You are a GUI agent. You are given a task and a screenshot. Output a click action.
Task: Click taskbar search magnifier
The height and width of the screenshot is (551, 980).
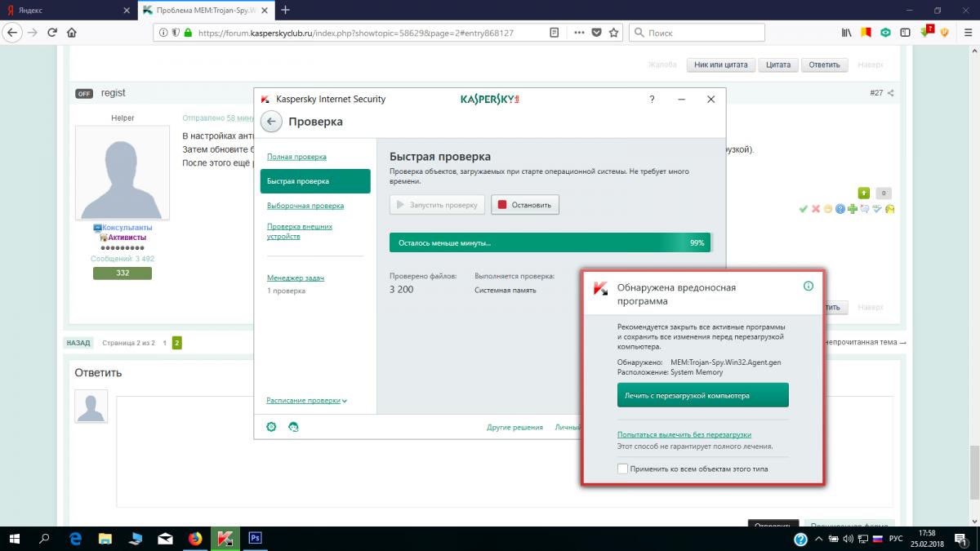pos(45,538)
